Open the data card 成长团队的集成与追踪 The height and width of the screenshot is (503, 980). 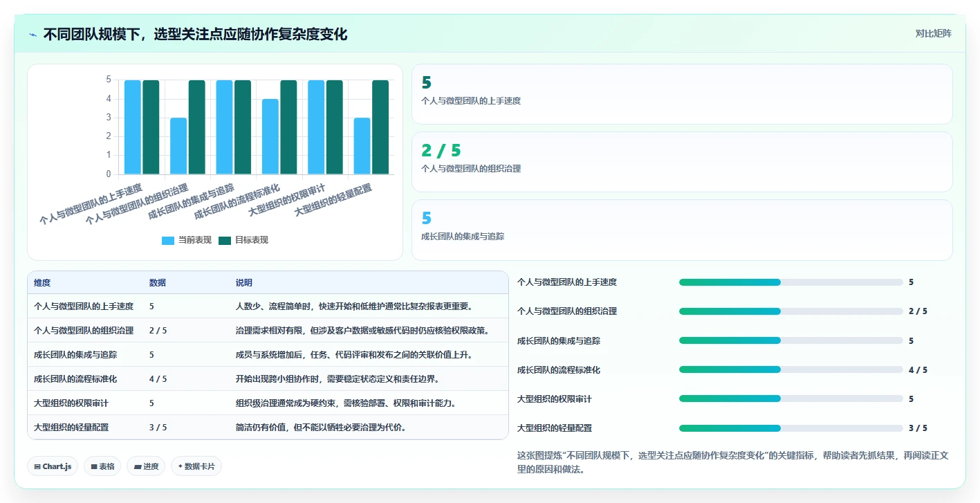[x=682, y=230]
